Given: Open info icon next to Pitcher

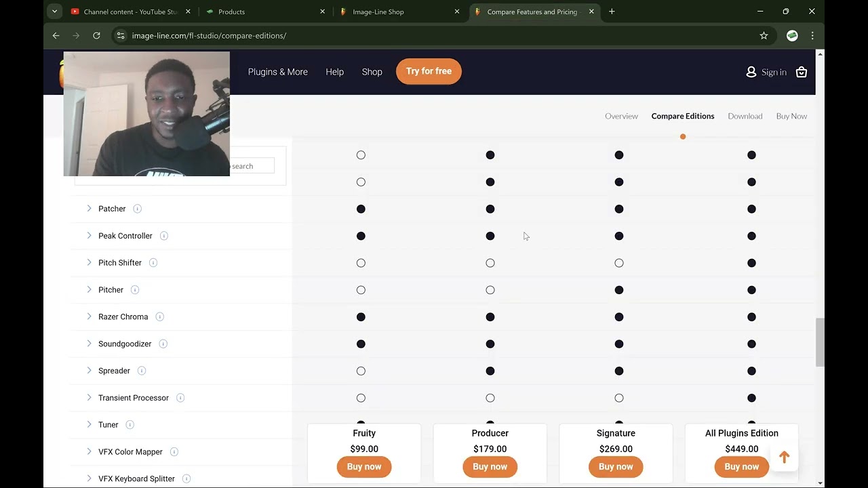Looking at the screenshot, I should tap(134, 290).
